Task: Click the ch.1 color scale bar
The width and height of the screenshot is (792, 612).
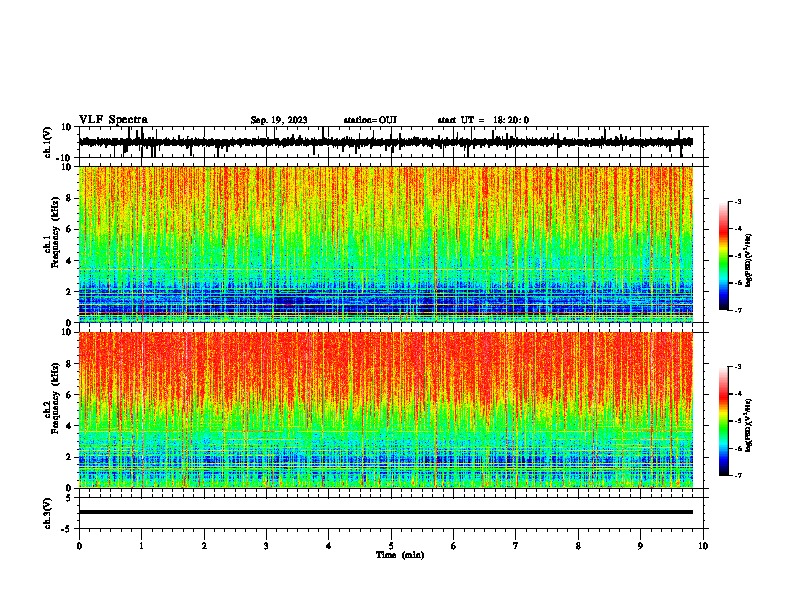Action: point(724,256)
